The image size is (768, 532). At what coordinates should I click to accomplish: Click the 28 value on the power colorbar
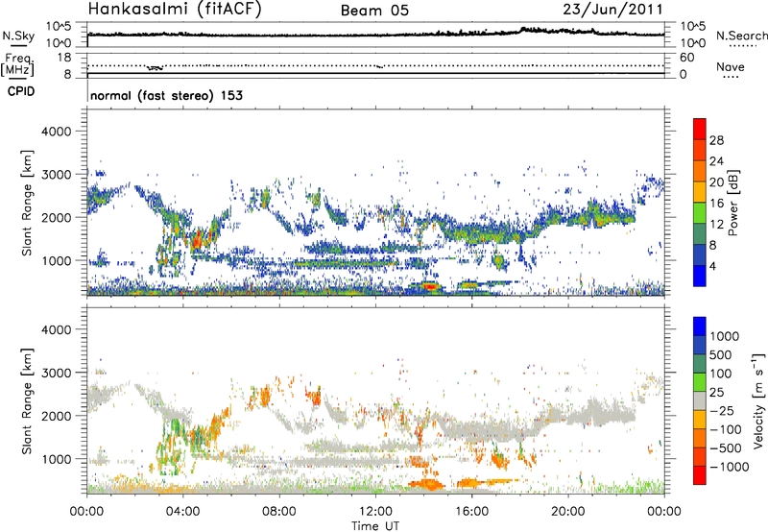(716, 140)
